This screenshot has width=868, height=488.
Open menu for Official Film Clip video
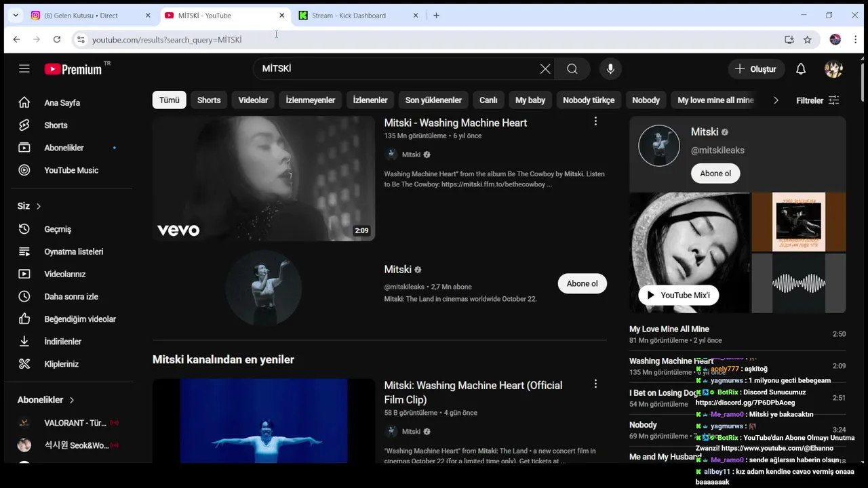click(595, 384)
